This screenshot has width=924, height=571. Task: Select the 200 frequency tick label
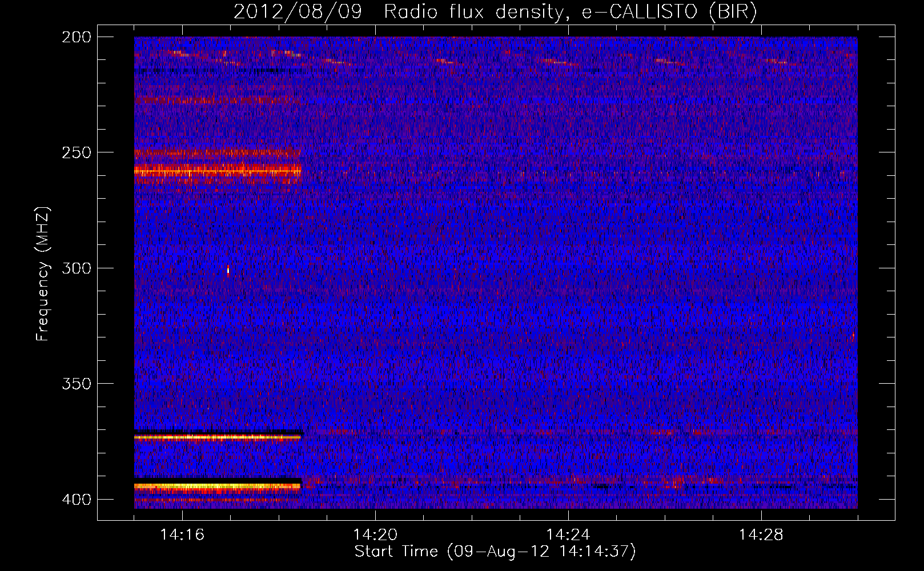77,37
